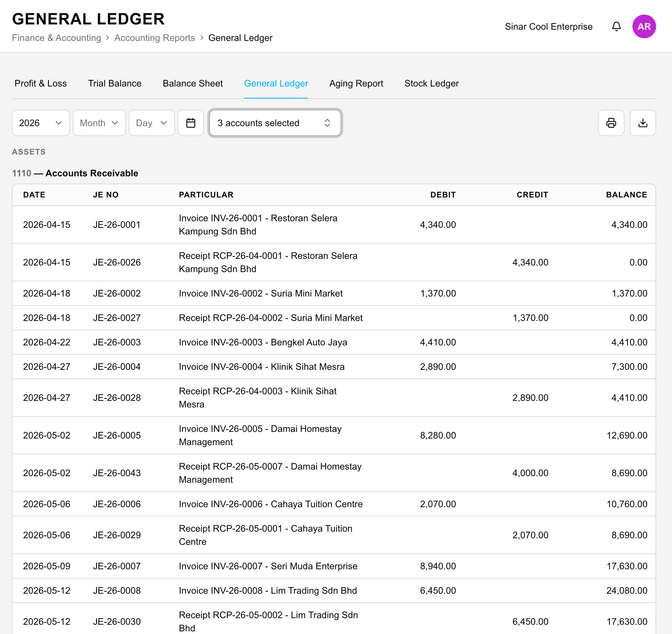The width and height of the screenshot is (672, 634).
Task: Click Invoice INV-26-0006 - Cahaya Tuition Centre
Action: (271, 504)
